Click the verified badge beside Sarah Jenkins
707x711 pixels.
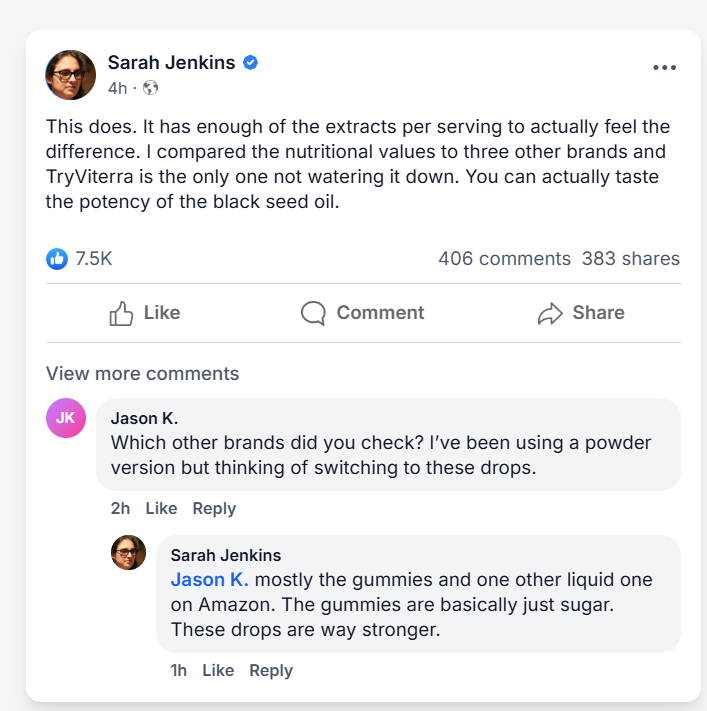[x=251, y=63]
